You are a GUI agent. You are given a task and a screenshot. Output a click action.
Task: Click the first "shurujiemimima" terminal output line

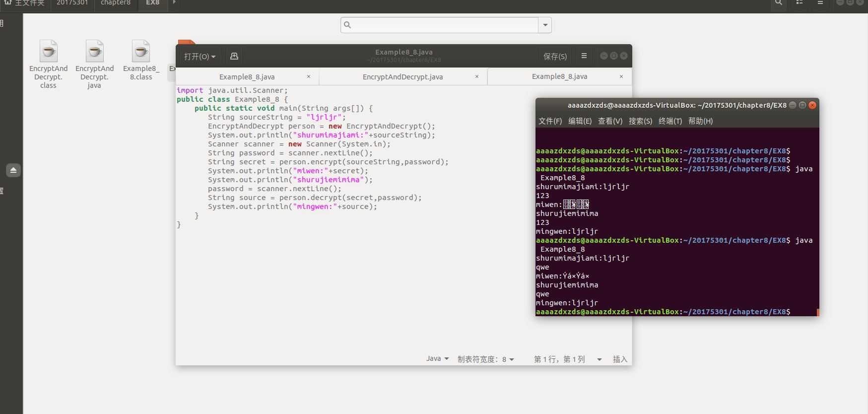coord(567,213)
